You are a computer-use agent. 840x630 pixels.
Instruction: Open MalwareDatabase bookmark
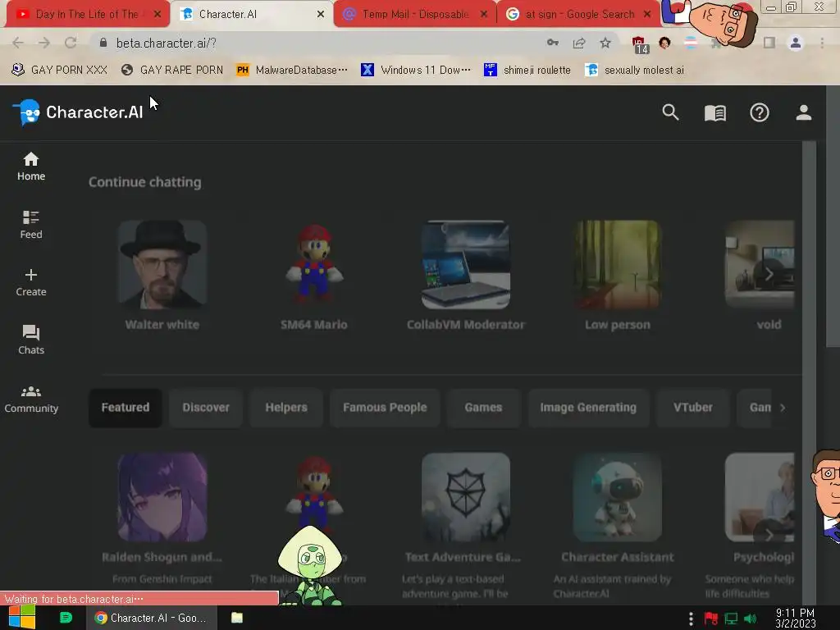[x=292, y=71]
